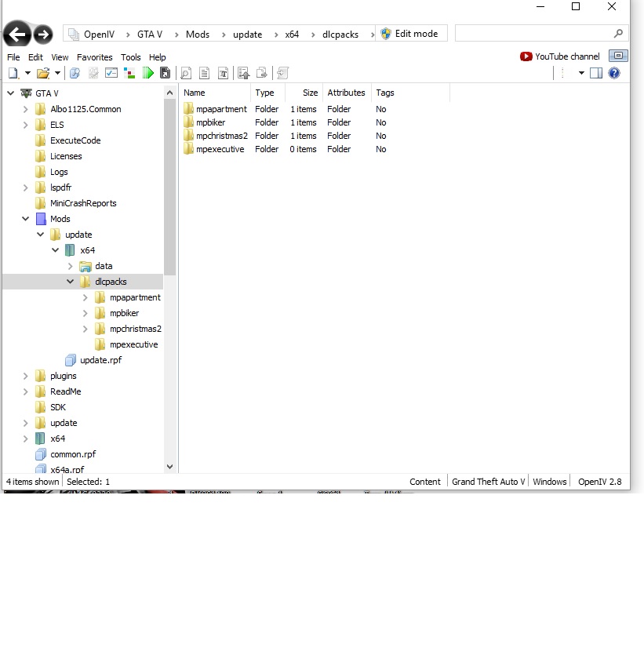Image resolution: width=644 pixels, height=648 pixels.
Task: Click the magnifier document toolbar icon
Action: coord(186,73)
